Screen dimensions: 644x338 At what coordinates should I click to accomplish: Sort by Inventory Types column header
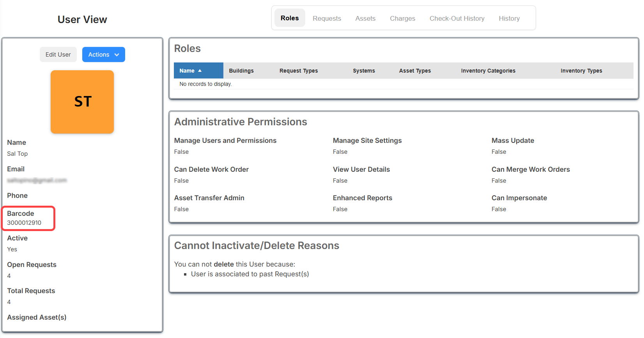[x=581, y=71]
